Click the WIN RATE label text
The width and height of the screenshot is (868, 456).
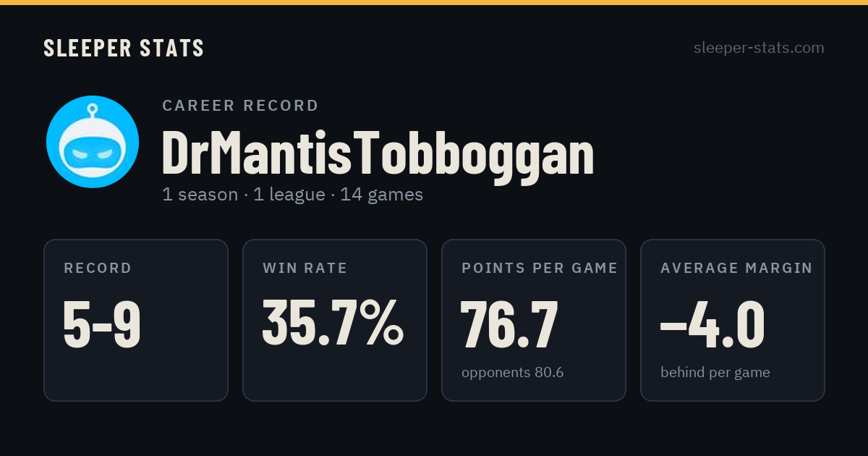pyautogui.click(x=305, y=269)
